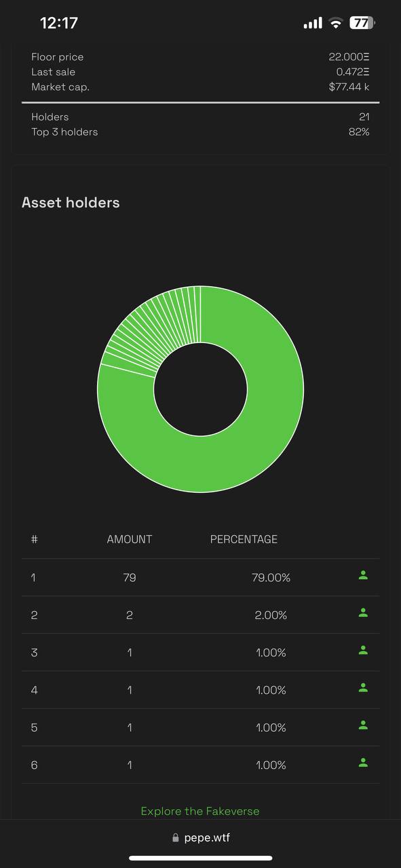Tap the home indicator bar at bottom
Viewport: 401px width, 868px height.
200,858
